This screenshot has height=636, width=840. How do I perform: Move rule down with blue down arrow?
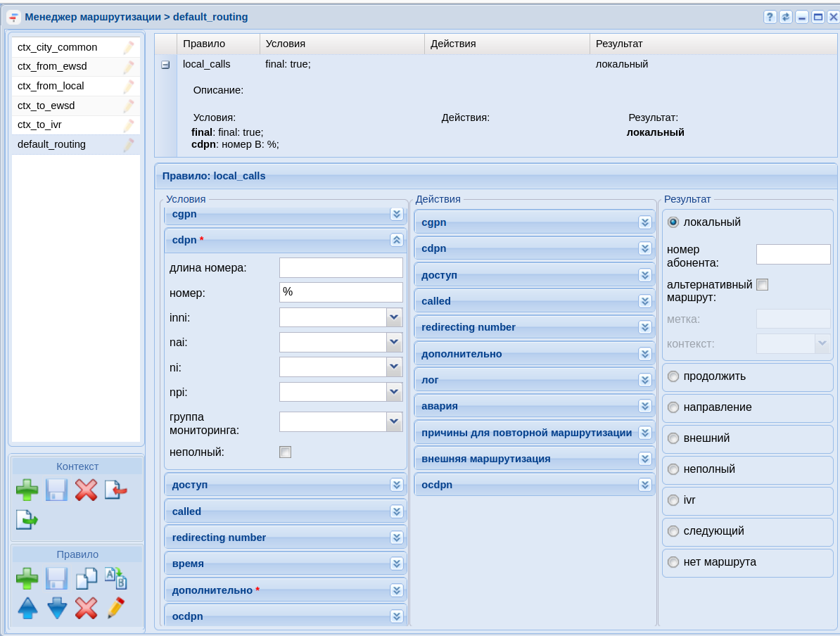[57, 608]
